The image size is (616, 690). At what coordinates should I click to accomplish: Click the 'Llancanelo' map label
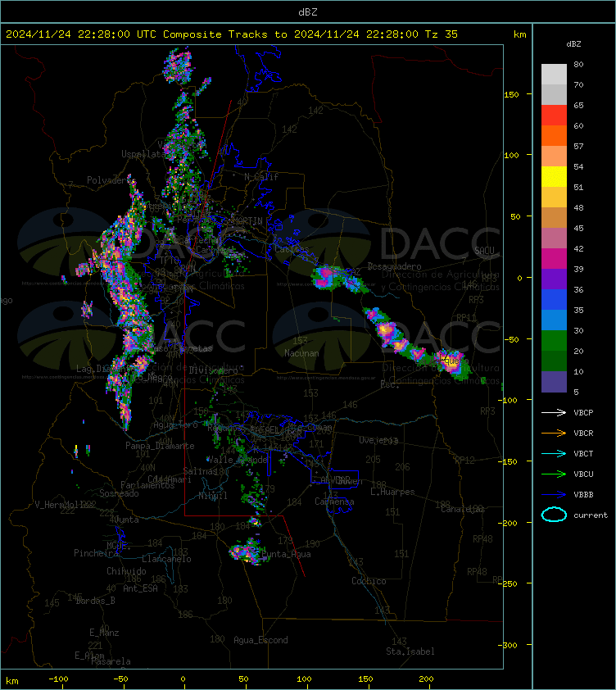(166, 559)
